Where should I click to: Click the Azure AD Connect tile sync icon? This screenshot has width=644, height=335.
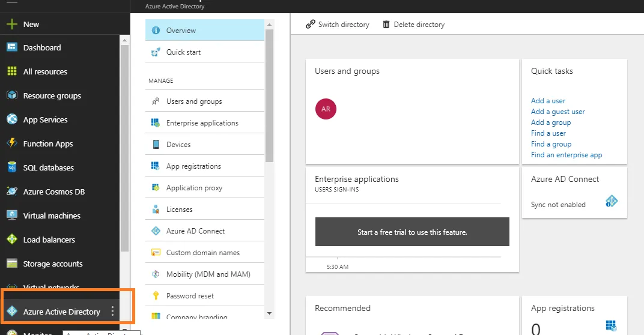[612, 201]
